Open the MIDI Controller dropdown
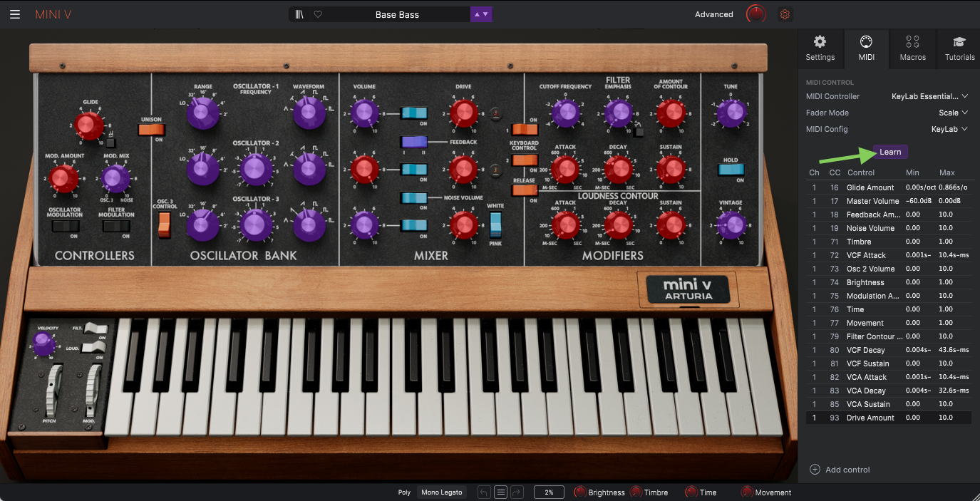The height and width of the screenshot is (501, 980). 930,96
